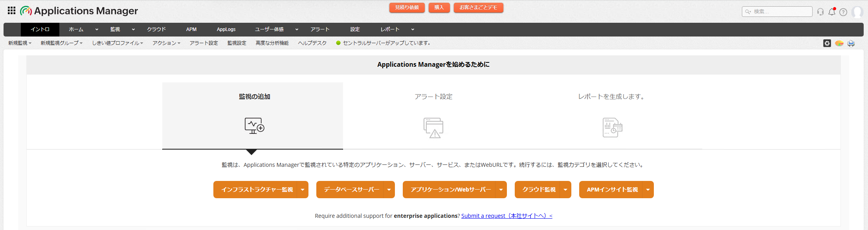Click the colorful theme icon in the sub-toolbar
Viewport: 868px width, 230px height.
tap(839, 43)
